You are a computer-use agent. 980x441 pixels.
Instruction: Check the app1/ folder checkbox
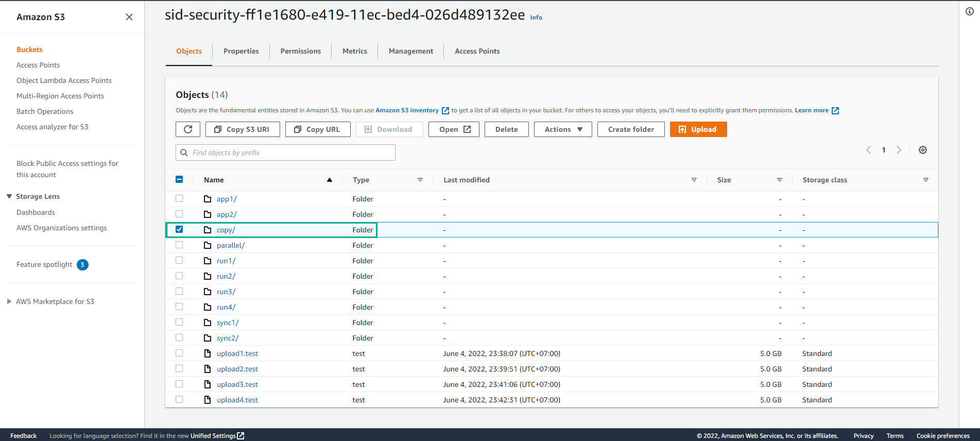click(x=179, y=198)
